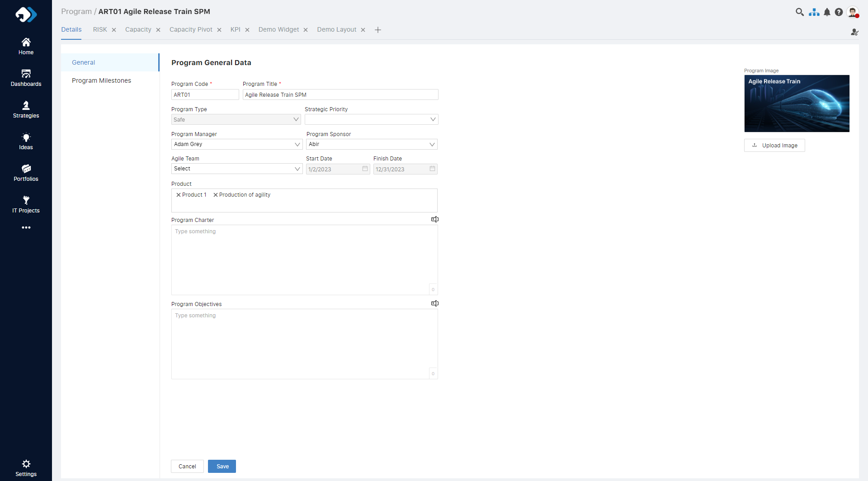
Task: Open Portfolios from the sidebar
Action: [26, 173]
